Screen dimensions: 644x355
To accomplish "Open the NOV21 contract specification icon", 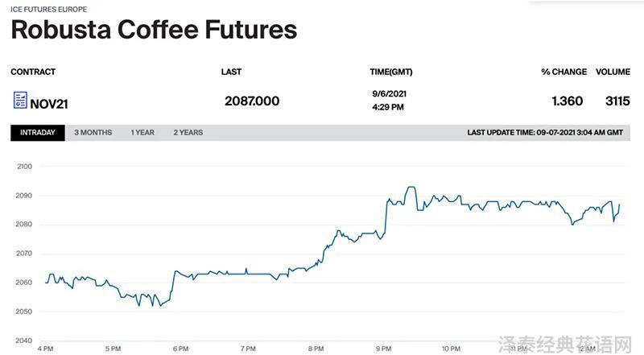I will tap(20, 100).
